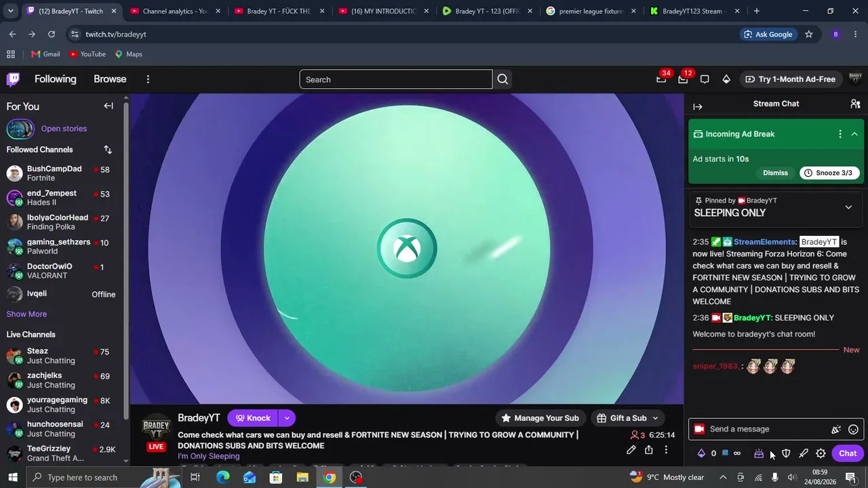Toggle the taskbar microphone icon
The height and width of the screenshot is (488, 868).
click(775, 477)
